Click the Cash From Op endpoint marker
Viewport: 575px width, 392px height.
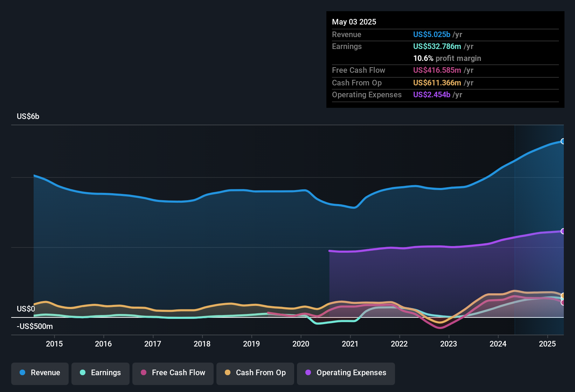563,296
